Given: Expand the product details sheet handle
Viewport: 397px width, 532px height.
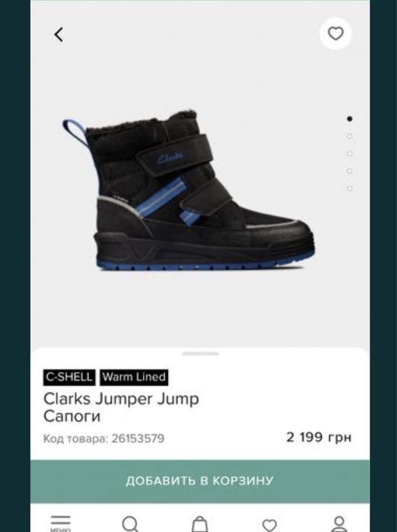Looking at the screenshot, I should [x=200, y=353].
